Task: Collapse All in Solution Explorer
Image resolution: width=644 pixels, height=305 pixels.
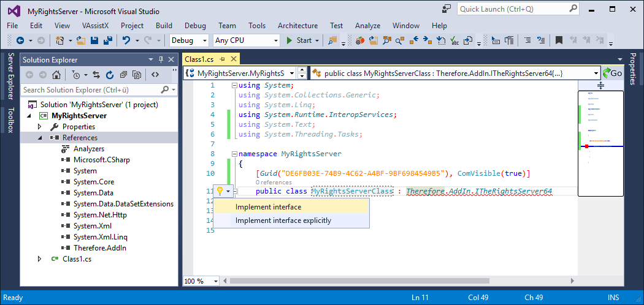Action: [123, 75]
